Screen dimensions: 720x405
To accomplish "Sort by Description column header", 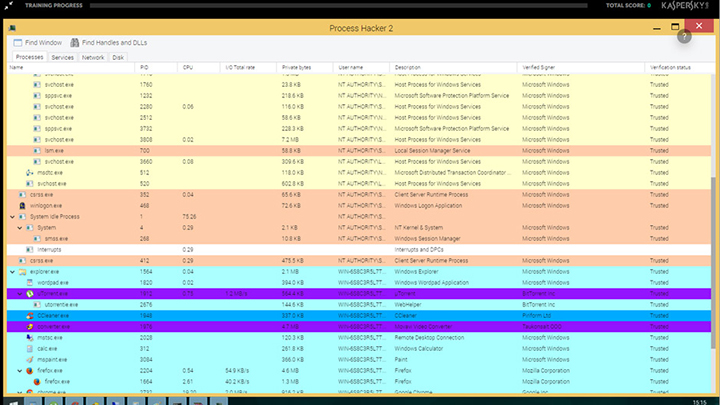I will point(453,68).
